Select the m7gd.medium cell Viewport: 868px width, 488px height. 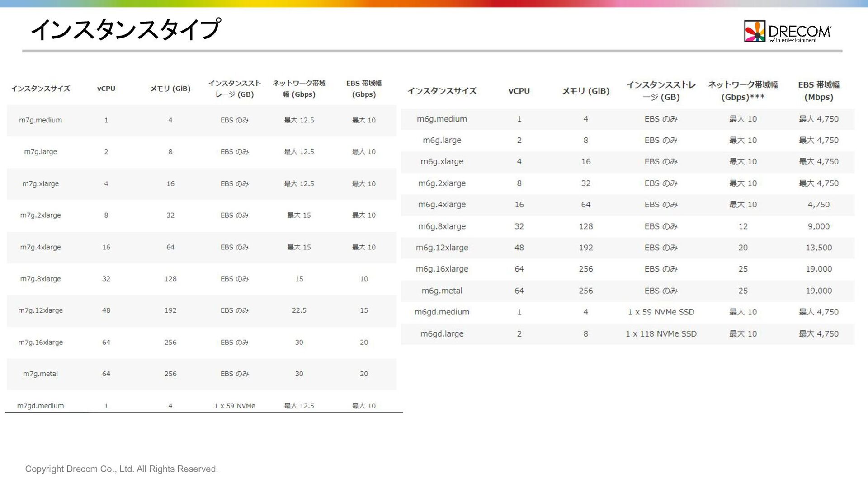[40, 406]
